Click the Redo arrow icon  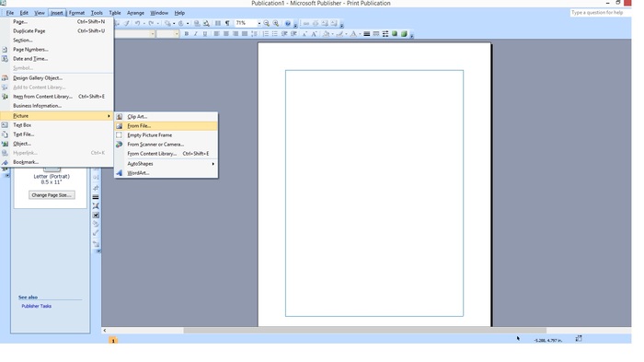click(x=151, y=23)
